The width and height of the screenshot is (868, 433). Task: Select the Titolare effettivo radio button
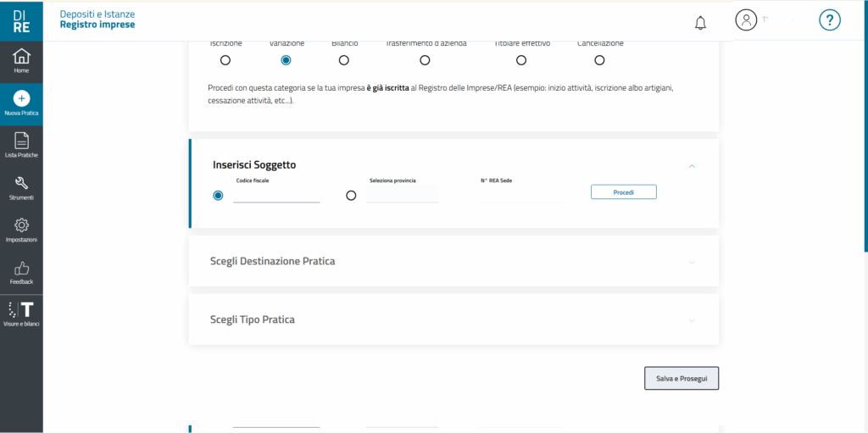pos(521,60)
